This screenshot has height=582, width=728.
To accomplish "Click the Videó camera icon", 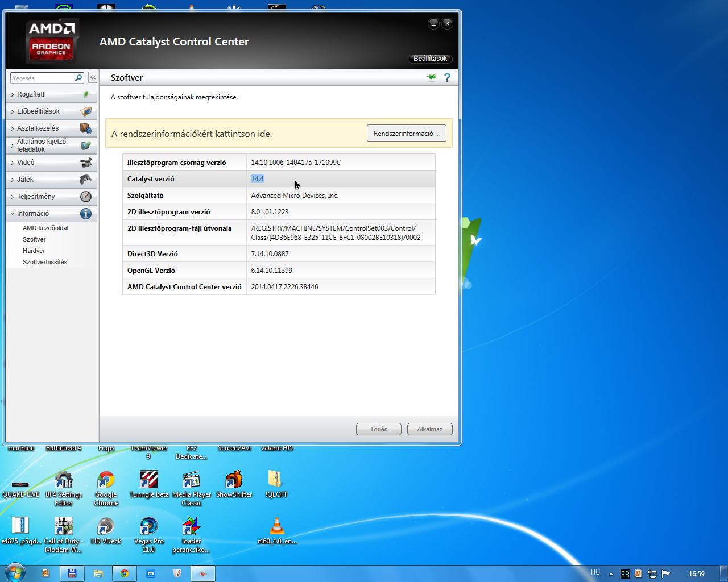I will (x=86, y=163).
